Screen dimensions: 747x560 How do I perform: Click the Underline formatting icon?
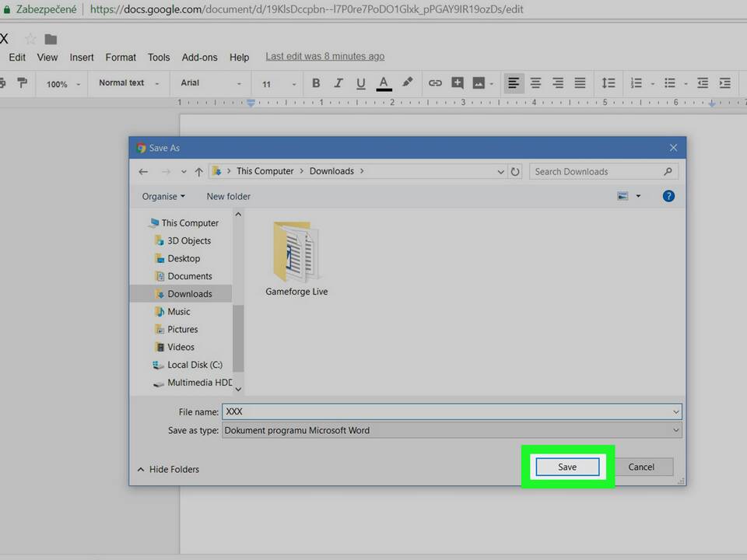360,83
